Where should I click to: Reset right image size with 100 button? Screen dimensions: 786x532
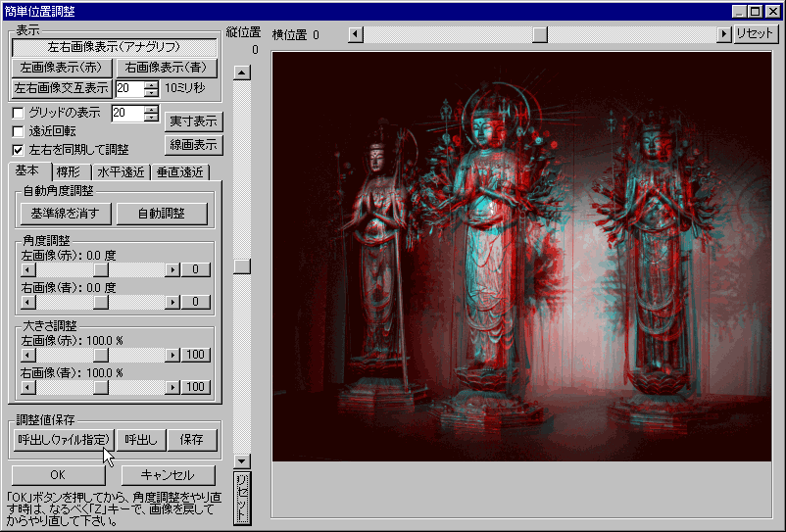(x=195, y=387)
